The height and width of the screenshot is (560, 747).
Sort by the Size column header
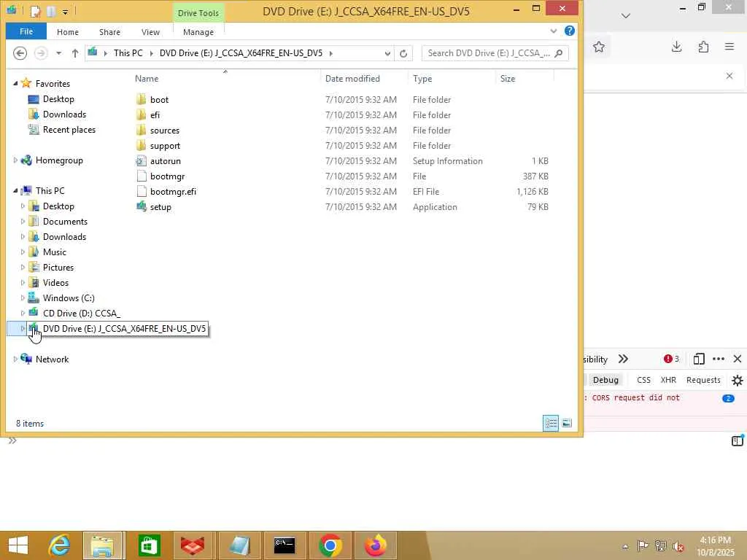[x=508, y=79]
